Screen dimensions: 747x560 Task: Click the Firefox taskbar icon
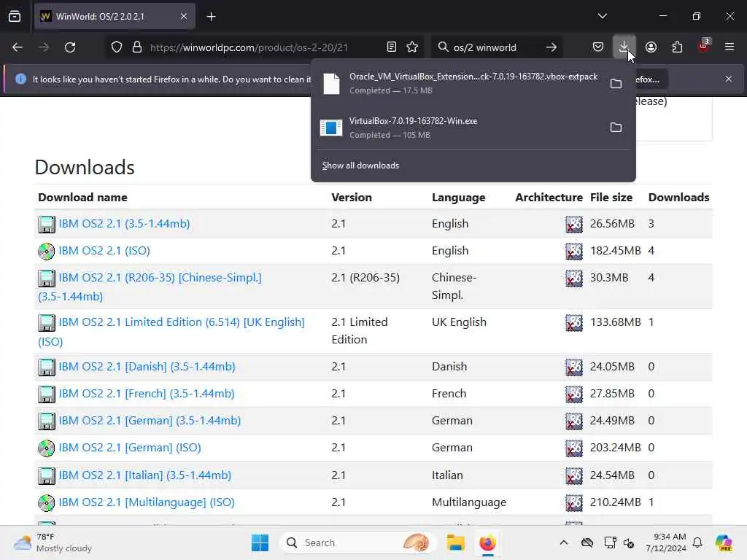(487, 542)
